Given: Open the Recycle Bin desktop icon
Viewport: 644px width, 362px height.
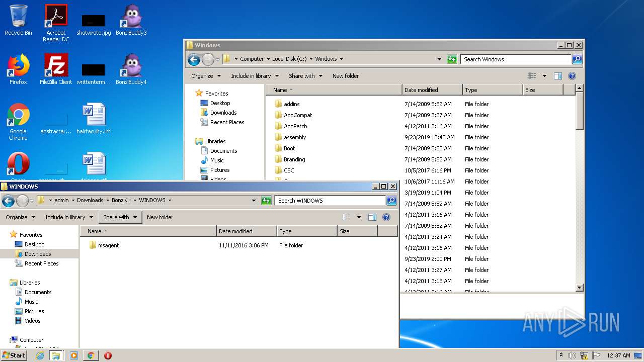Looking at the screenshot, I should 18,20.
